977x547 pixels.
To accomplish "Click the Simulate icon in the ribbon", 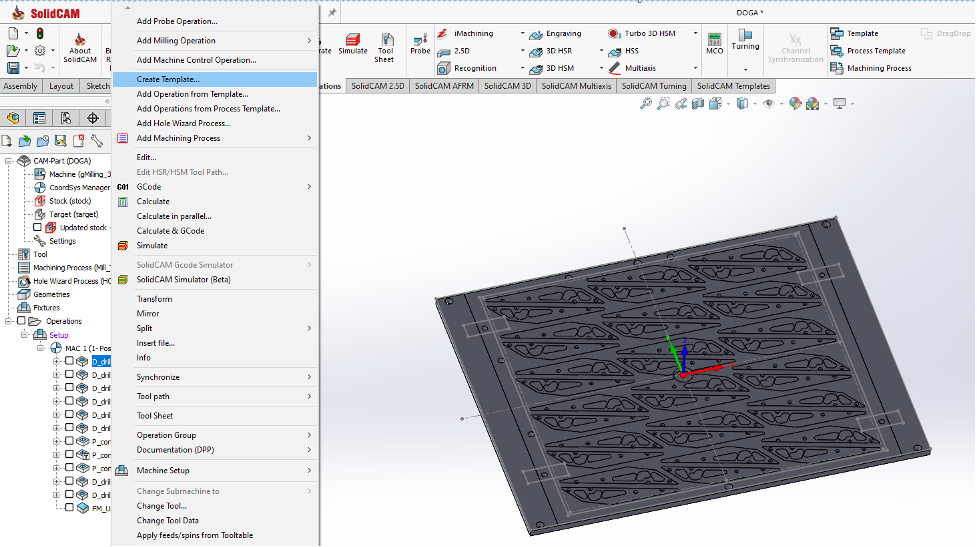I will [353, 40].
